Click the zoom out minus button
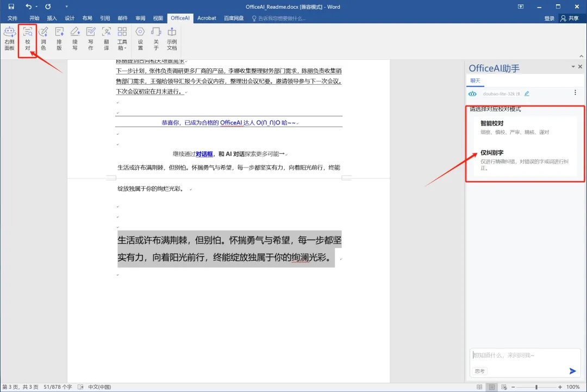The height and width of the screenshot is (392, 587). point(513,387)
